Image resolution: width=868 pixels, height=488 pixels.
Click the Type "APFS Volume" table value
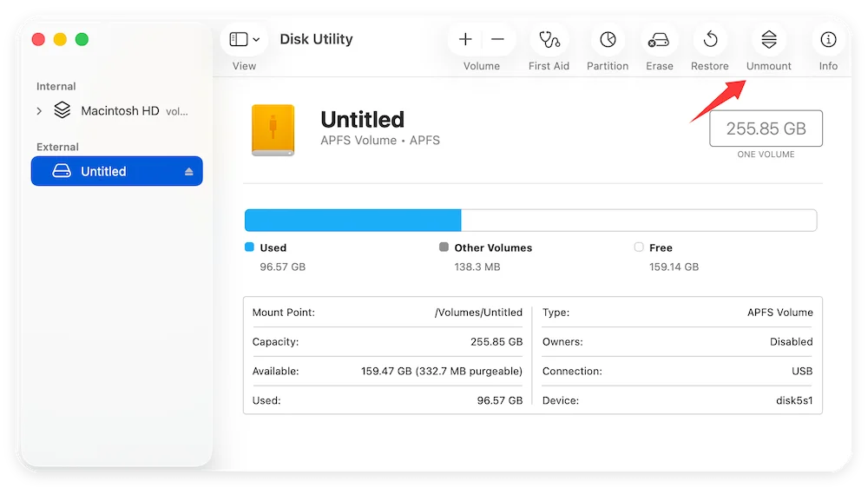point(780,313)
